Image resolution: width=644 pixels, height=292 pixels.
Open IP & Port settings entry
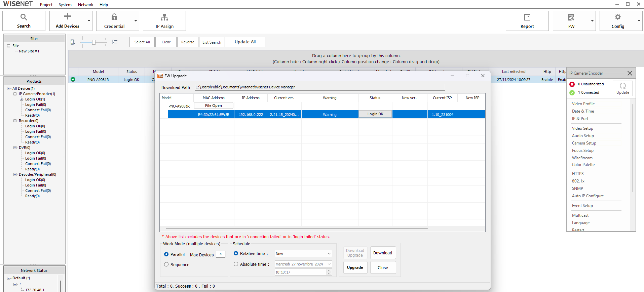(580, 119)
